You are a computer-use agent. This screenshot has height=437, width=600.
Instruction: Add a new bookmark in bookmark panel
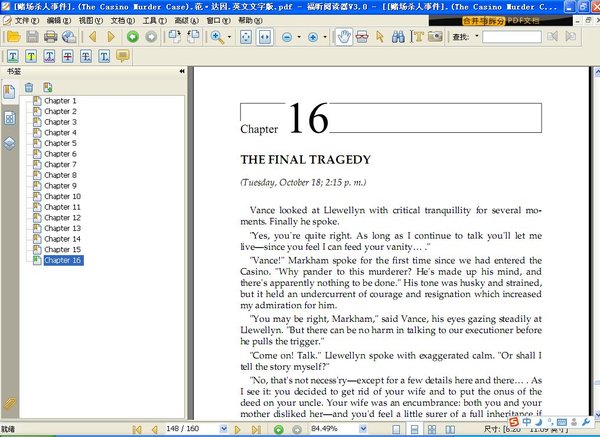click(x=48, y=87)
